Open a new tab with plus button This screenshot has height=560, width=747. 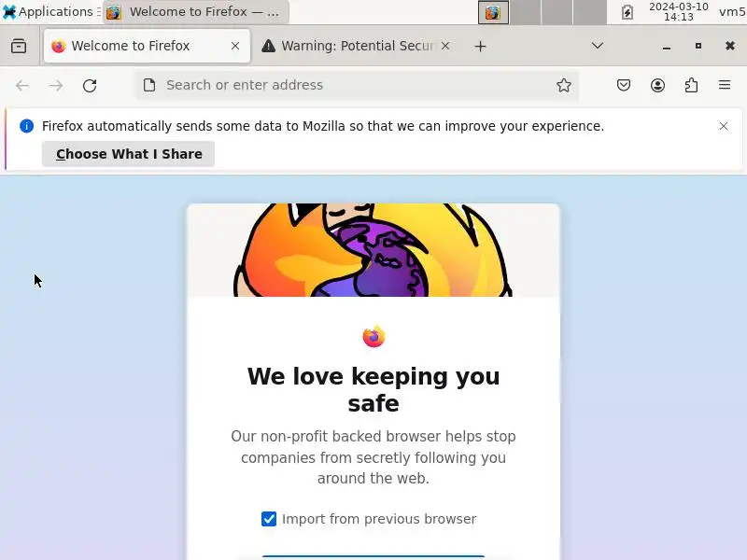click(x=480, y=46)
